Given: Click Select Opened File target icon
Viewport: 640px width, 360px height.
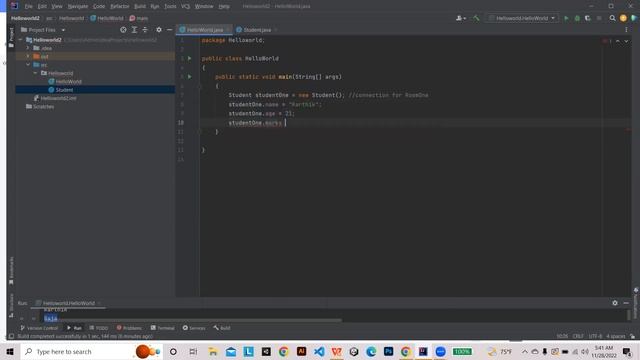Looking at the screenshot, I should (123, 30).
